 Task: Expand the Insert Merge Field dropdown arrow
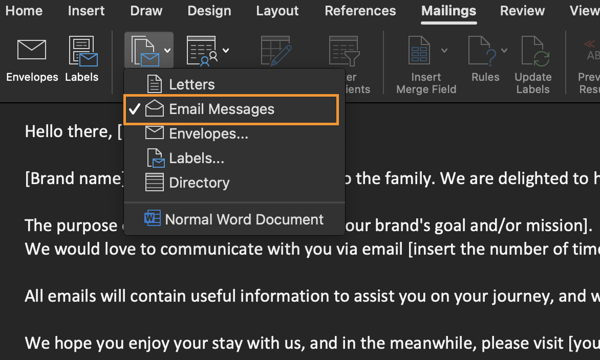coord(444,50)
